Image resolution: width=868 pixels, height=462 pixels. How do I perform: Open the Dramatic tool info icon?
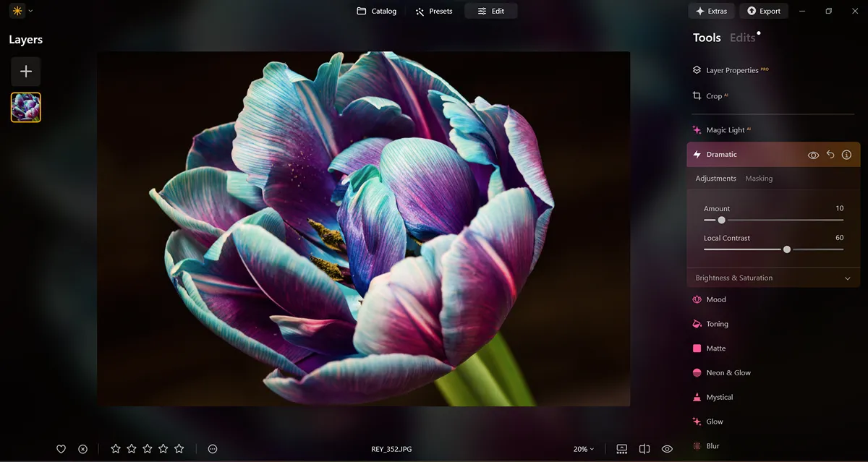(x=846, y=155)
